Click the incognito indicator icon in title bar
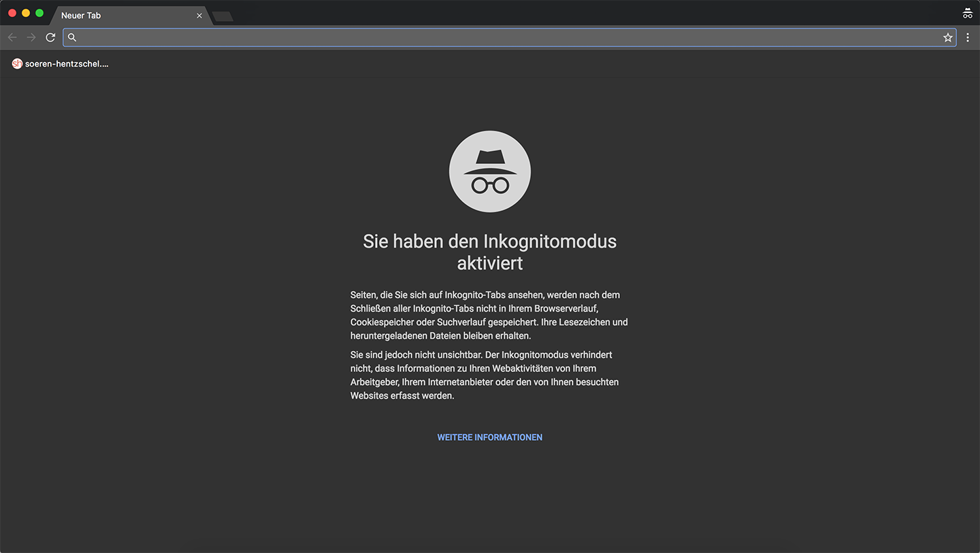The height and width of the screenshot is (553, 980). (x=968, y=13)
